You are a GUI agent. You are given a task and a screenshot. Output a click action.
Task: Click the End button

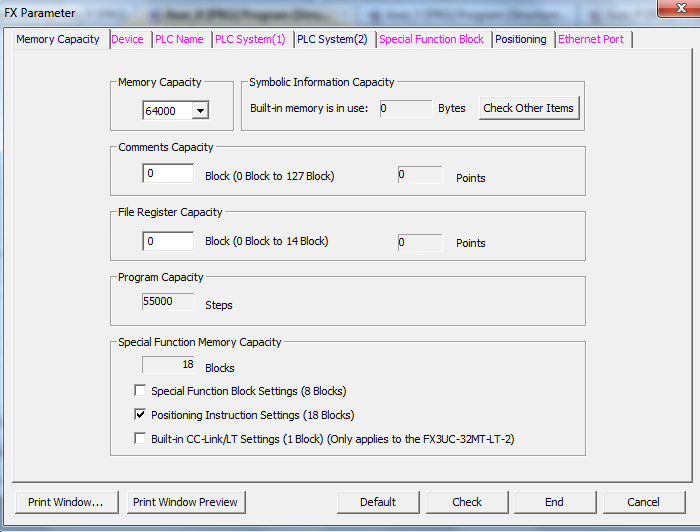pyautogui.click(x=554, y=502)
